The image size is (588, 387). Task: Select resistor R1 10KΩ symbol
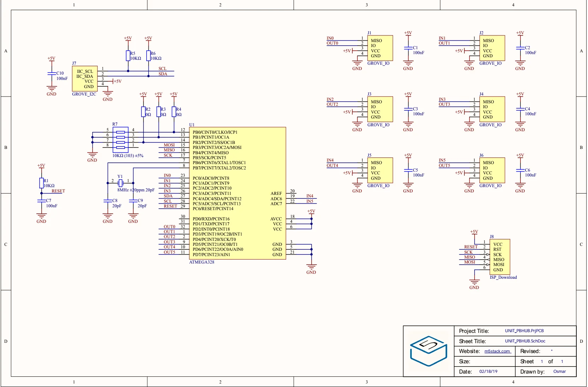tap(41, 183)
